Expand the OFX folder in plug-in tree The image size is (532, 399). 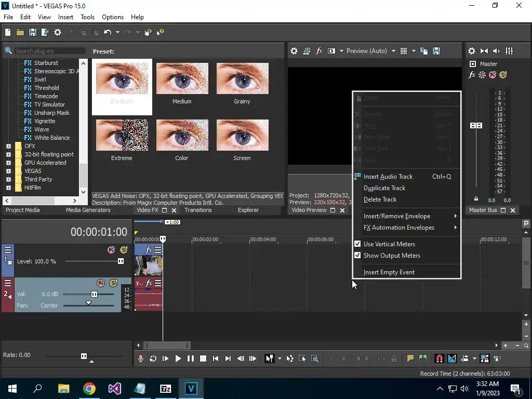[x=8, y=146]
